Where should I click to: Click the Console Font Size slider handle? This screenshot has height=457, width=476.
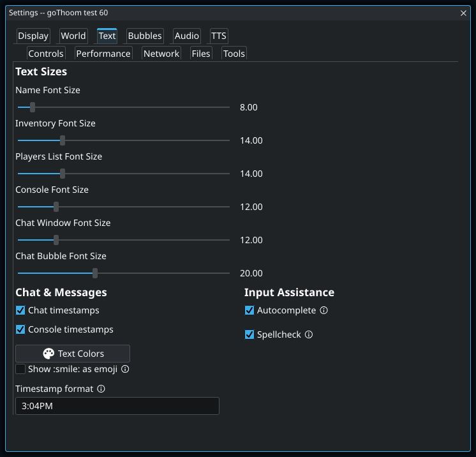pyautogui.click(x=56, y=207)
